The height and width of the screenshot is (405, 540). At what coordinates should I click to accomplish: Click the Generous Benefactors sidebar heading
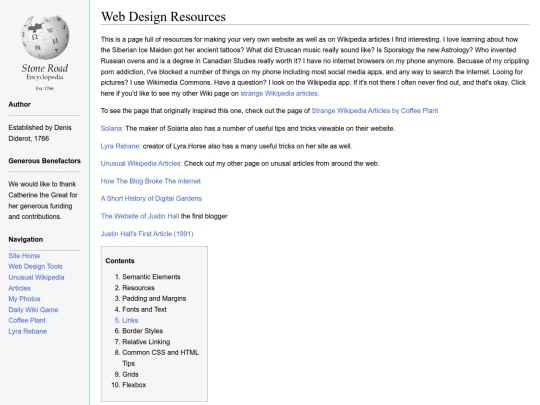point(44,161)
